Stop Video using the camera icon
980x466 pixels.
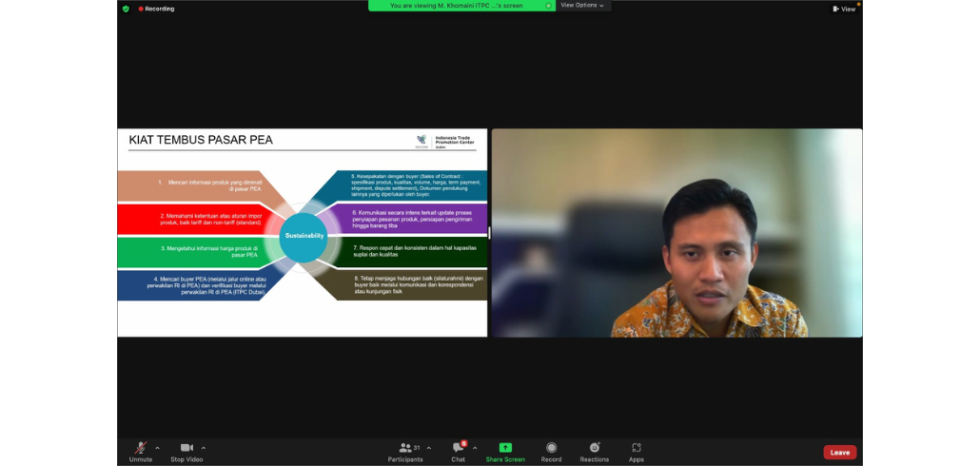point(186,448)
